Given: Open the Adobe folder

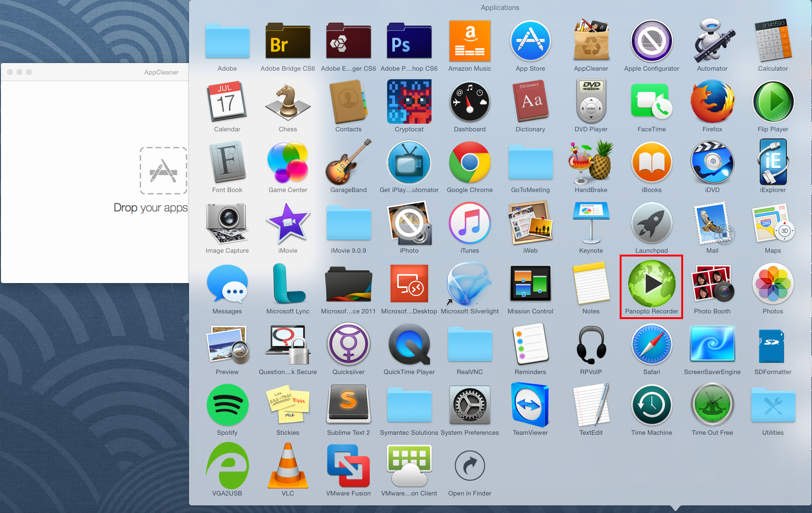Looking at the screenshot, I should pos(227,42).
